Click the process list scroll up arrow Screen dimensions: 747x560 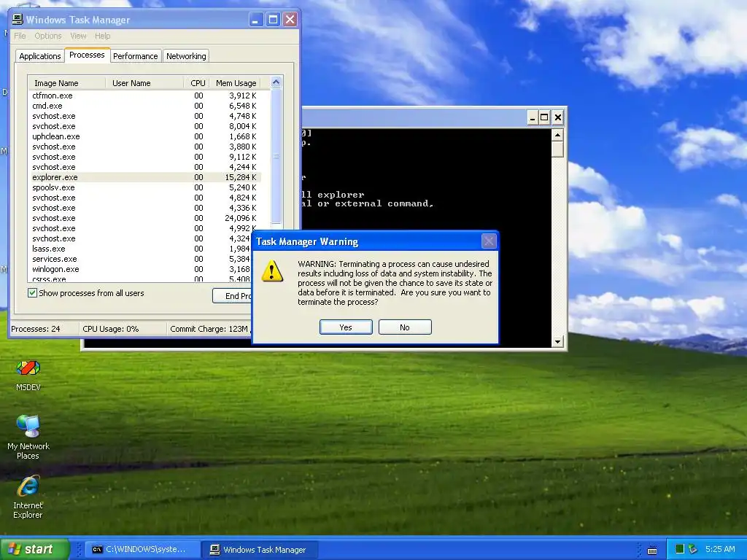point(276,82)
